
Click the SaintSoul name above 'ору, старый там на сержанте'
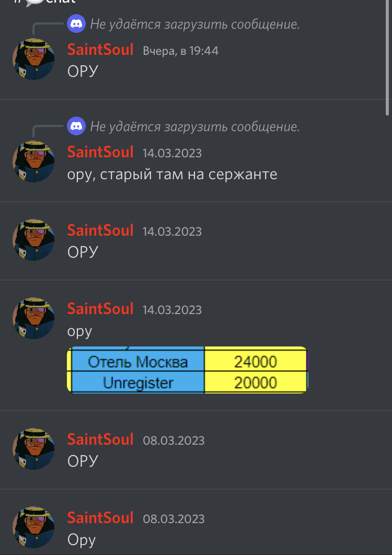click(x=100, y=152)
